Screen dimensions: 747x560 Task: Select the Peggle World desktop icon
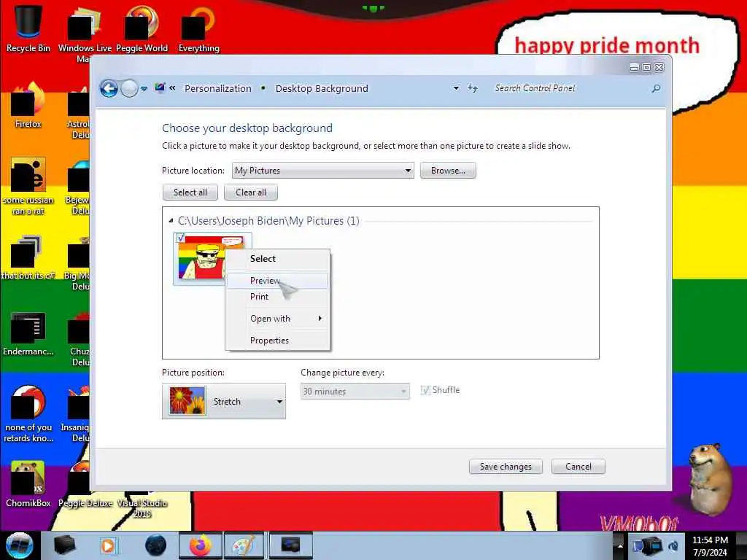tap(142, 28)
